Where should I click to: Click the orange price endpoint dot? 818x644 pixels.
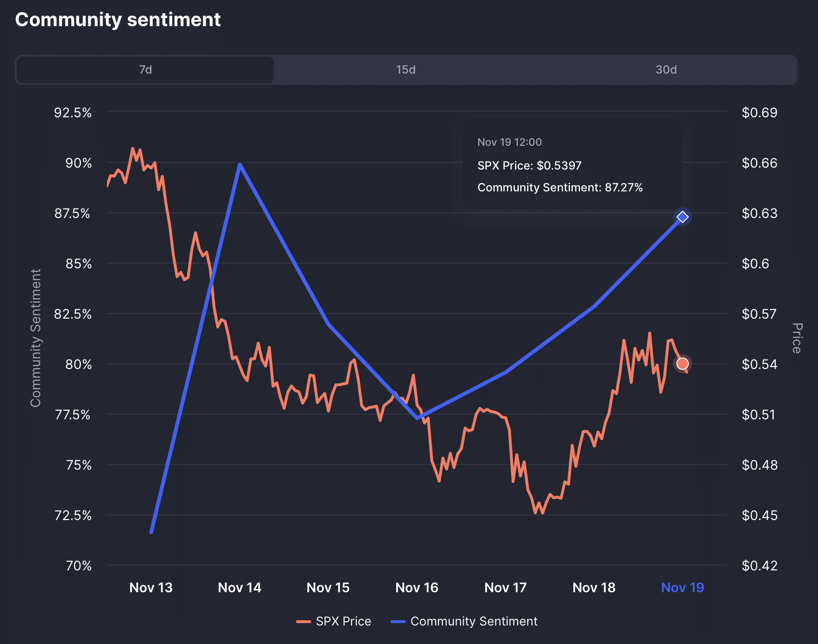(683, 363)
